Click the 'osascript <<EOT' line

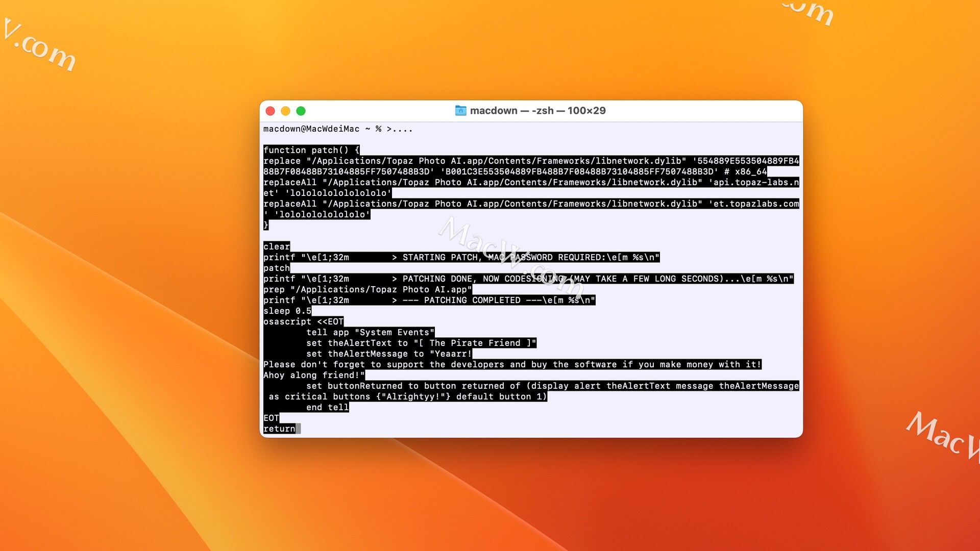304,321
